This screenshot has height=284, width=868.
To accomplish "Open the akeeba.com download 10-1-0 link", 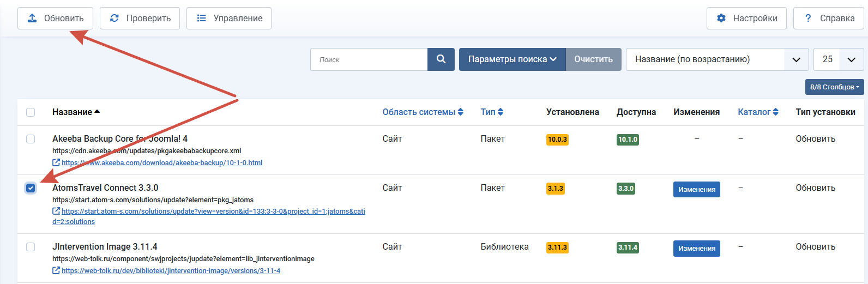I will 162,162.
